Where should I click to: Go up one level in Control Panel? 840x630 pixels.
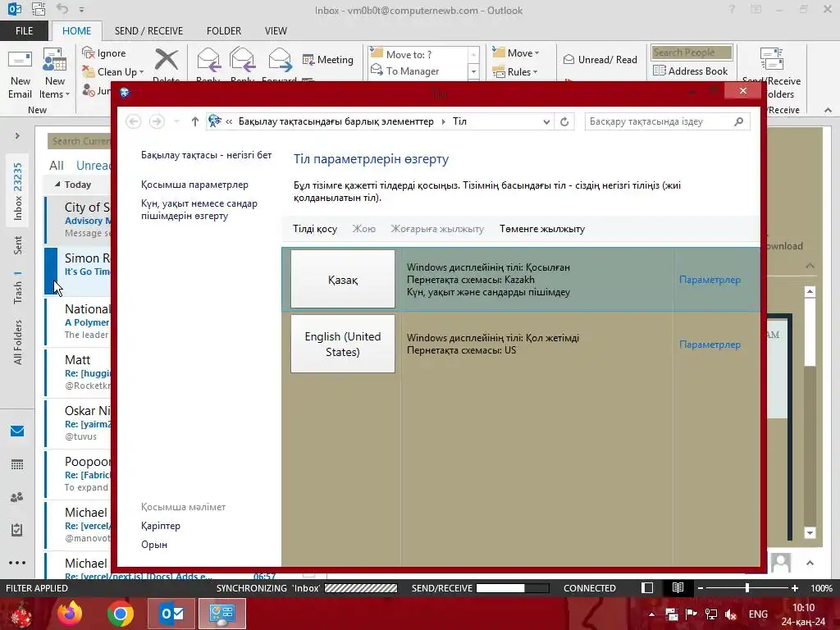[195, 121]
